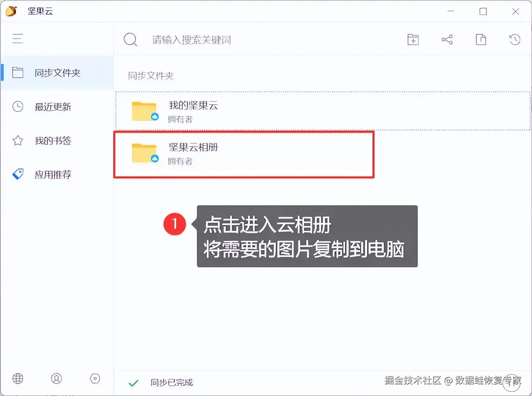Click the 同步已完成 status text
This screenshot has height=396, width=532.
click(x=172, y=382)
